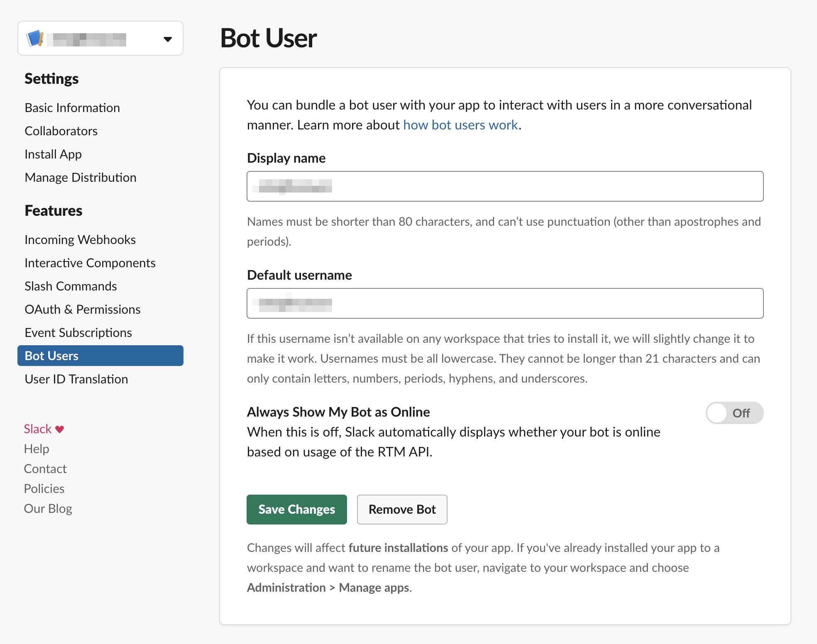Open the Our Blog link
Image resolution: width=817 pixels, height=644 pixels.
(x=48, y=508)
